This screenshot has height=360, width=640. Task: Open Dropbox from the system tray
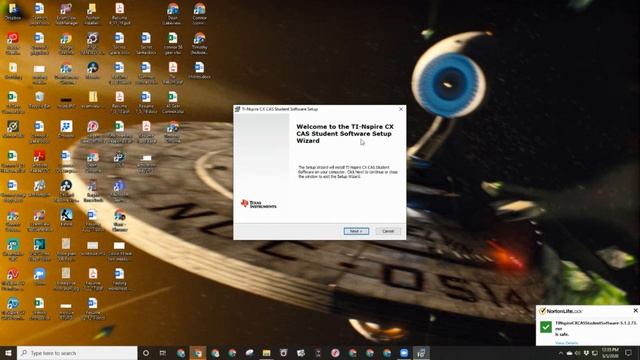click(x=586, y=353)
